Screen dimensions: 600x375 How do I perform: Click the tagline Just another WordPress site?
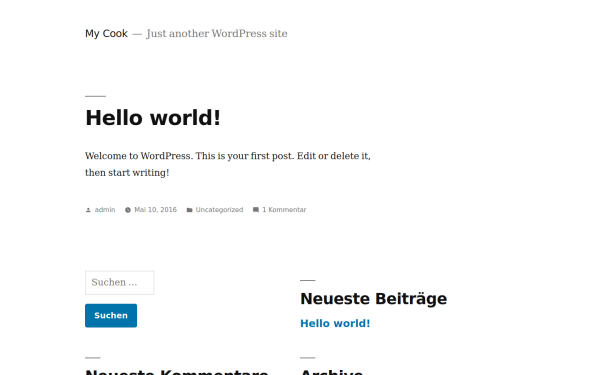point(217,34)
